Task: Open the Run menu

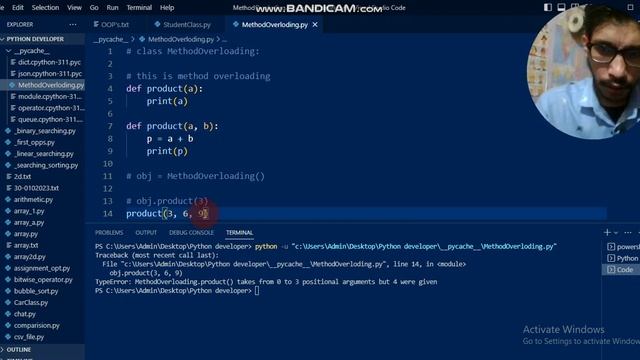Action: tap(112, 7)
